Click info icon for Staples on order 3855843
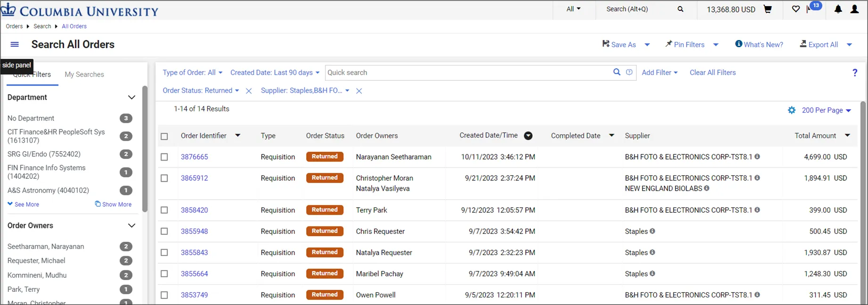This screenshot has width=868, height=305. (x=652, y=252)
